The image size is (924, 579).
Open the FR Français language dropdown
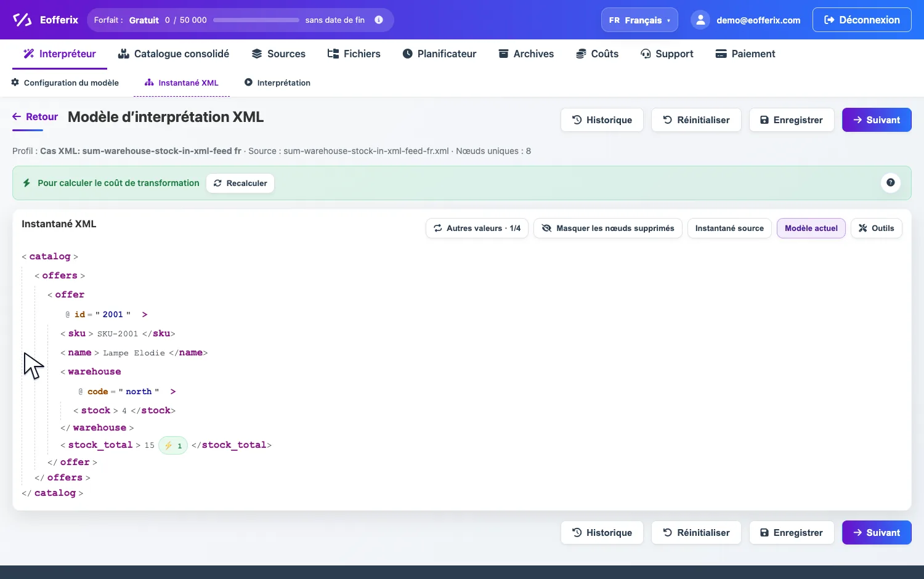click(639, 20)
